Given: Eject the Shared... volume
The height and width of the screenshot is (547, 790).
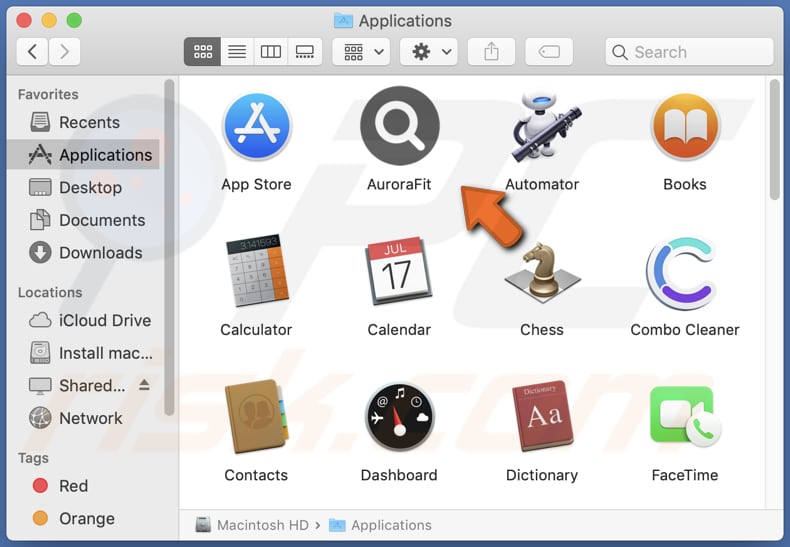Looking at the screenshot, I should pos(144,385).
